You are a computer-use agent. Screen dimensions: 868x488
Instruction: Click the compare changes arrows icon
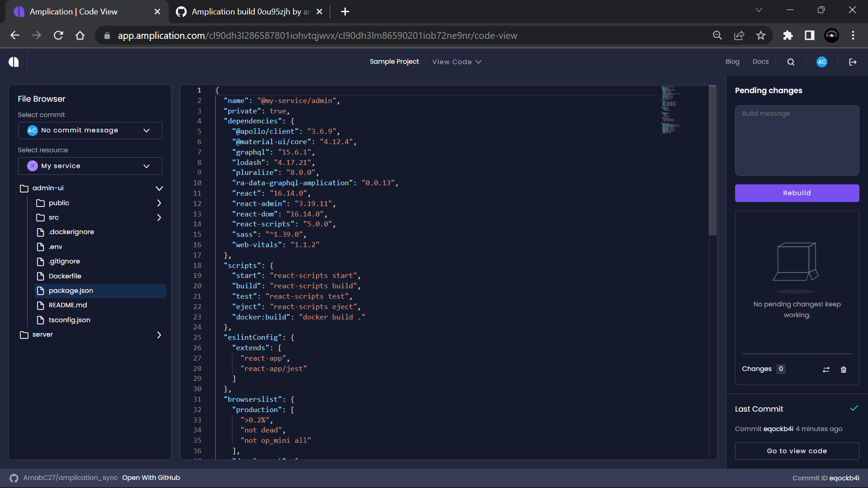pos(826,370)
